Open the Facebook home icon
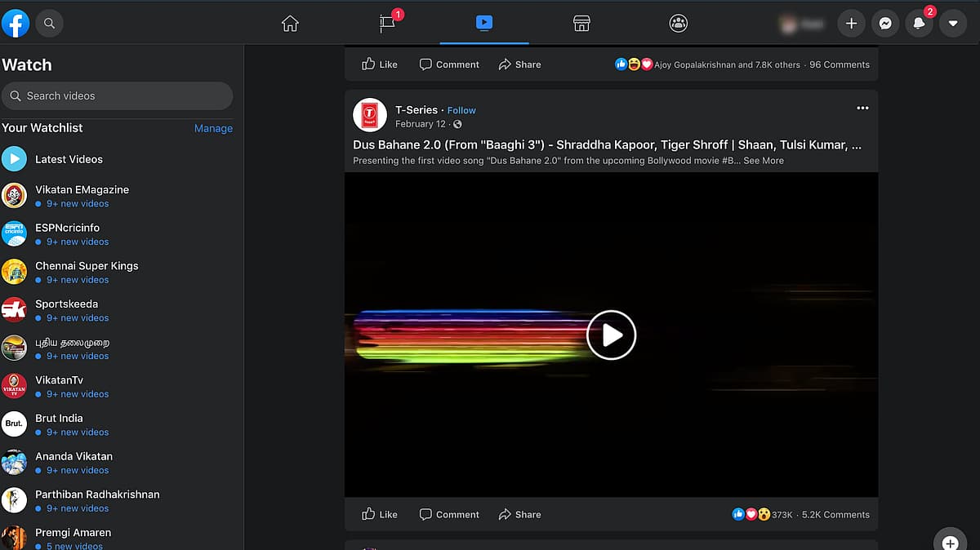Image resolution: width=980 pixels, height=550 pixels. [290, 24]
